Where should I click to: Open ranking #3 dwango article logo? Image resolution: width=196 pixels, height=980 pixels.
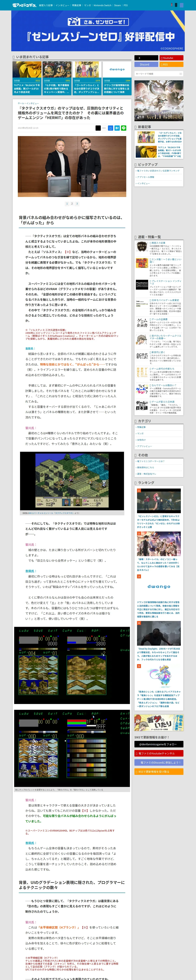[159, 587]
